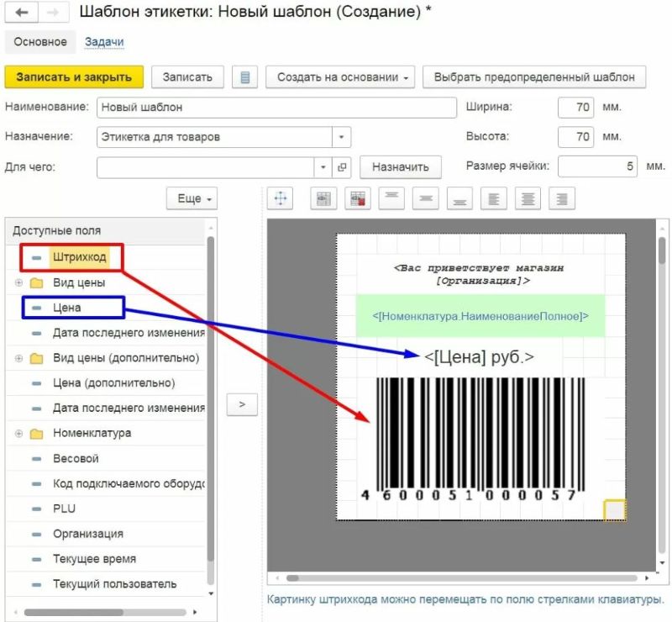
Task: Click fields list scroll down arrow
Action: tap(211, 593)
